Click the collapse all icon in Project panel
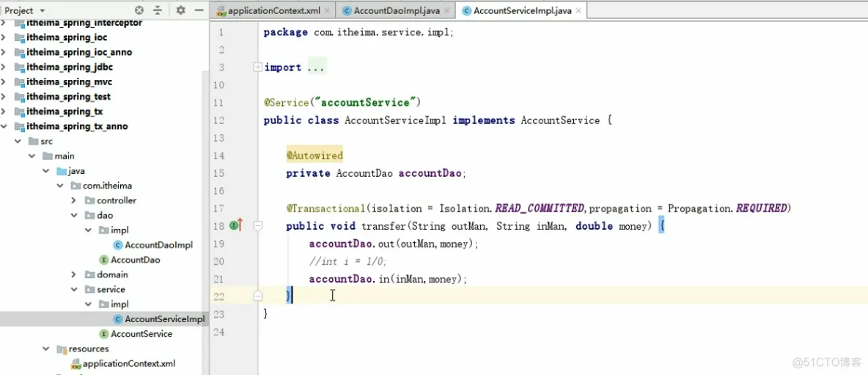Image resolution: width=868 pixels, height=375 pixels. pyautogui.click(x=158, y=10)
